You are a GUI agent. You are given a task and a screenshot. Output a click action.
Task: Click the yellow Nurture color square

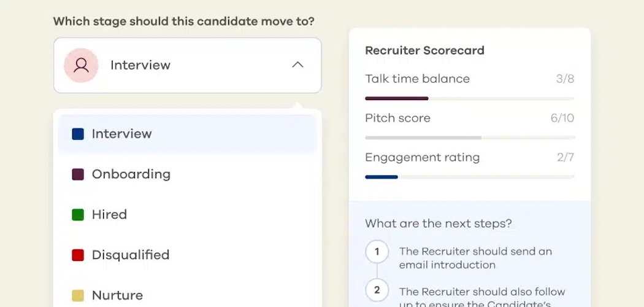point(78,295)
